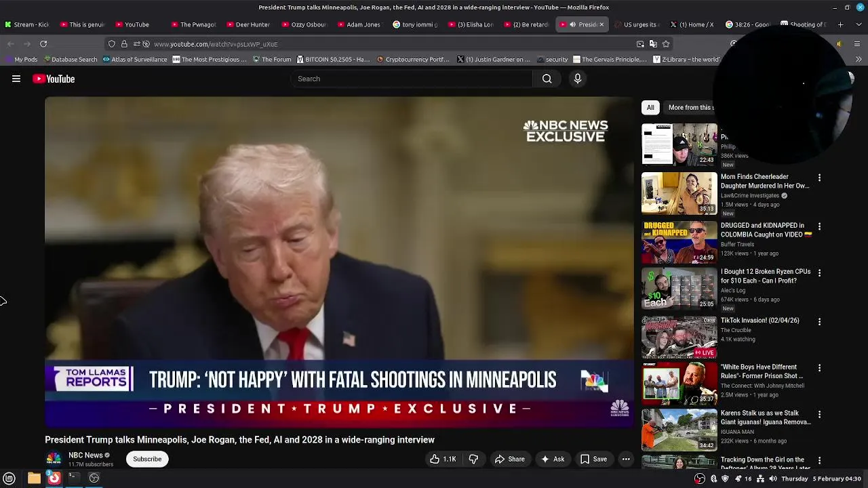Open the 'Database Search' bookmark
868x488 pixels.
(x=69, y=60)
